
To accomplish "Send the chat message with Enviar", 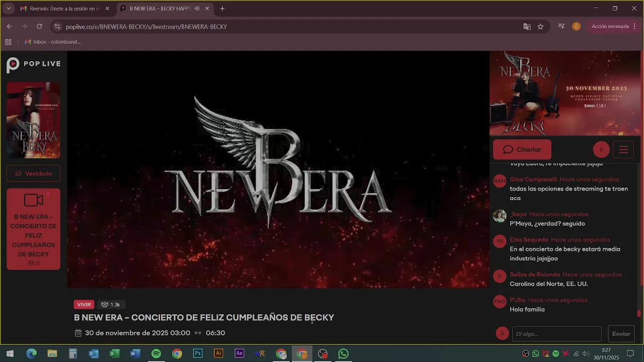I will click(x=621, y=334).
